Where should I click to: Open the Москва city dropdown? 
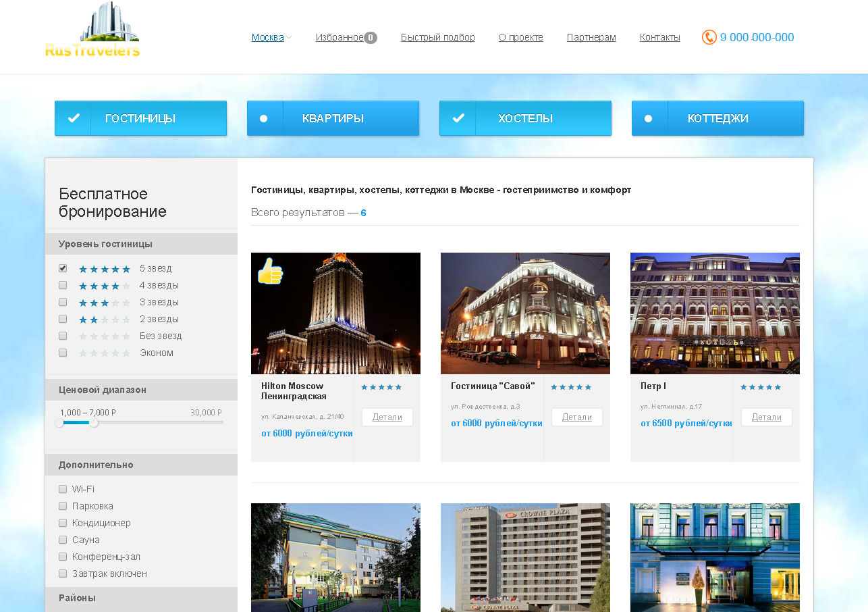click(x=271, y=37)
